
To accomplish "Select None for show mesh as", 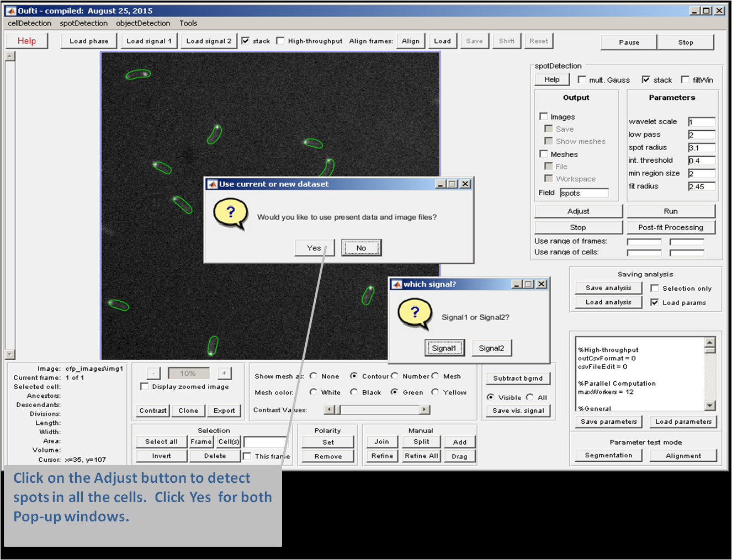I will (x=314, y=376).
